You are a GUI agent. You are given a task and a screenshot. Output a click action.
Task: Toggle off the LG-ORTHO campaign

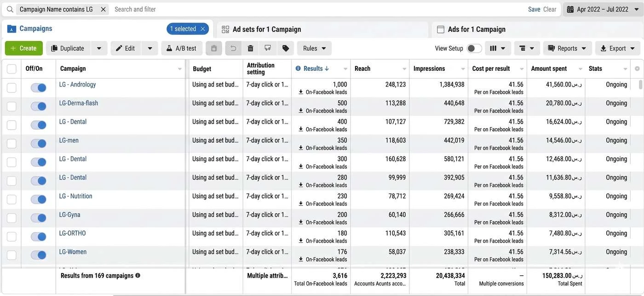(39, 236)
